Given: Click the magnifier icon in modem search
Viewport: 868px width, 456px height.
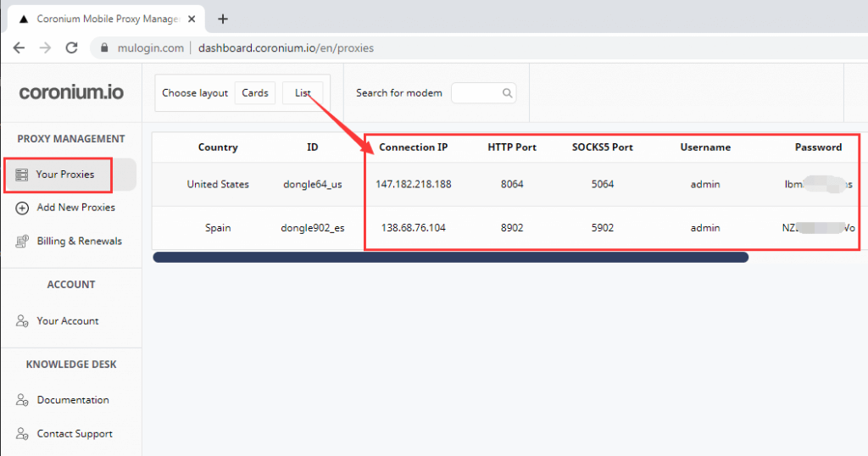Looking at the screenshot, I should 507,93.
